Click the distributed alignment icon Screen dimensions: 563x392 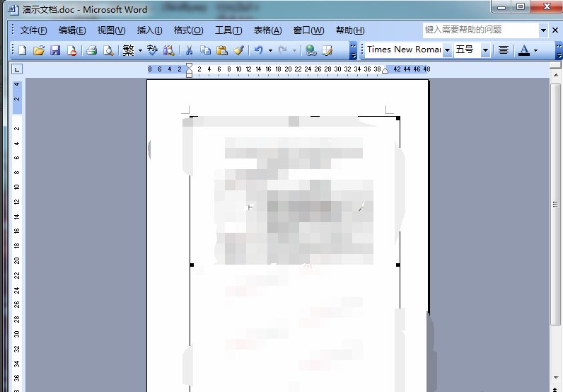coord(504,50)
